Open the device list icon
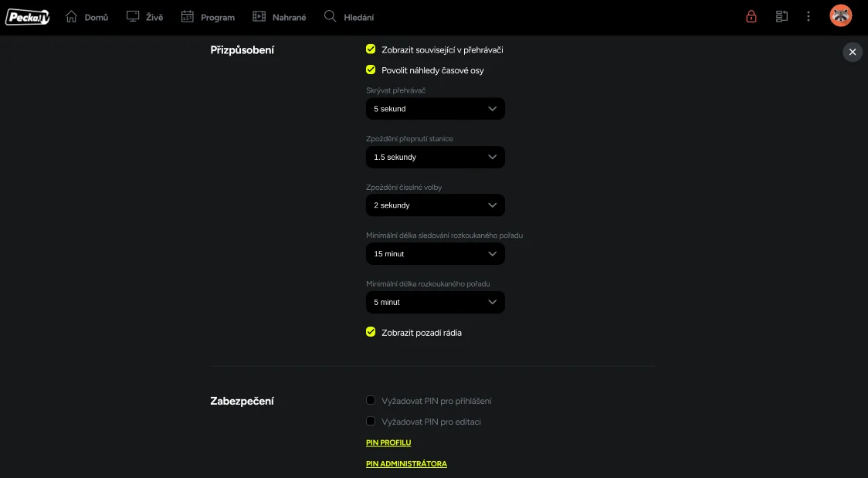This screenshot has height=478, width=868. tap(782, 16)
